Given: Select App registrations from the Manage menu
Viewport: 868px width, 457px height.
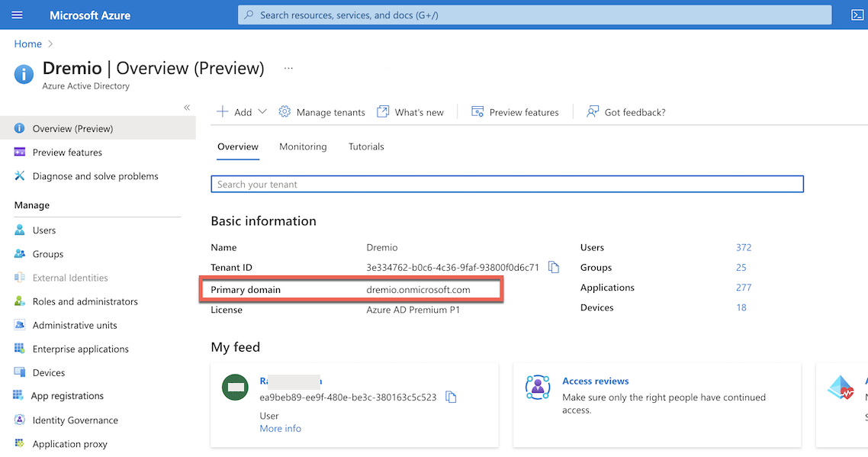Looking at the screenshot, I should point(68,396).
